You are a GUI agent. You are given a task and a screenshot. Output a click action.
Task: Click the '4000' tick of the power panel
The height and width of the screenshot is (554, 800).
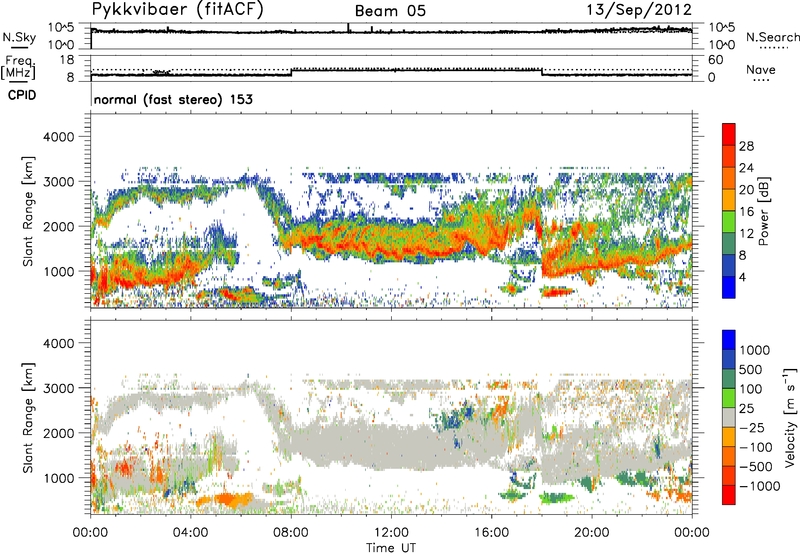click(x=58, y=137)
